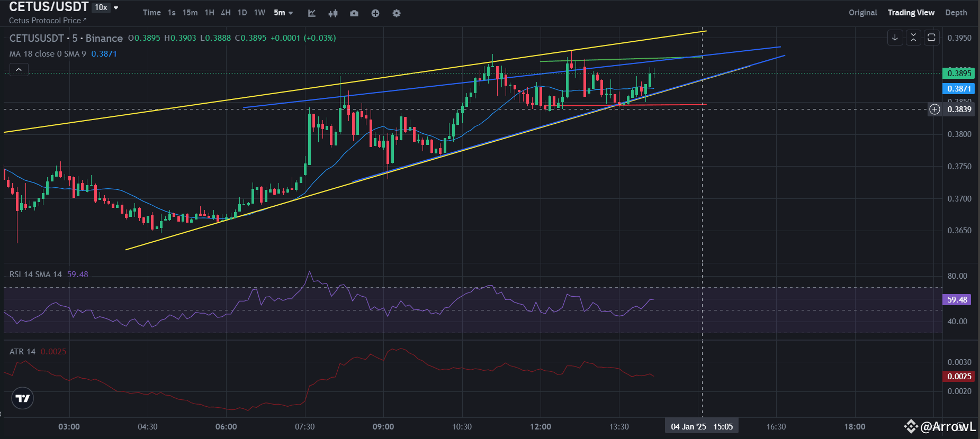980x439 pixels.
Task: Click the purple 59.48 RSI value label
Action: 957,300
